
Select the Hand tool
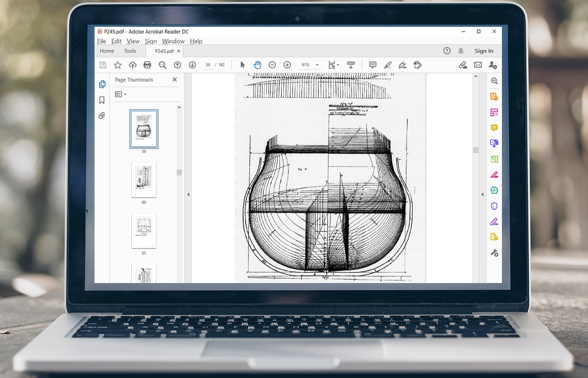point(257,65)
